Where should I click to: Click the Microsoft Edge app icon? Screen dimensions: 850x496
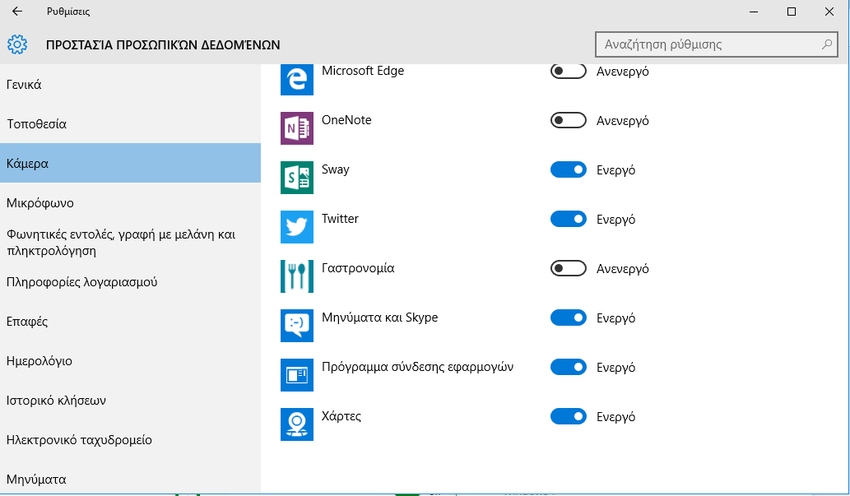pyautogui.click(x=298, y=80)
